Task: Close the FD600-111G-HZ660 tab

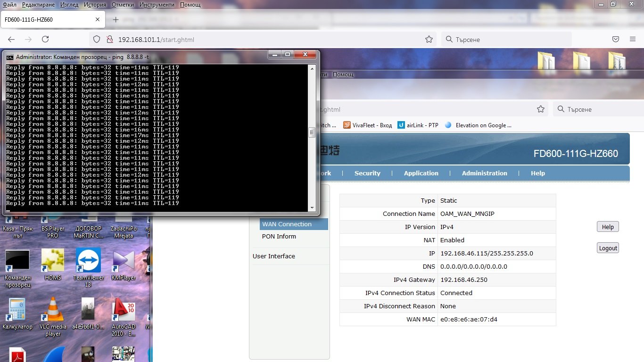Action: tap(98, 20)
